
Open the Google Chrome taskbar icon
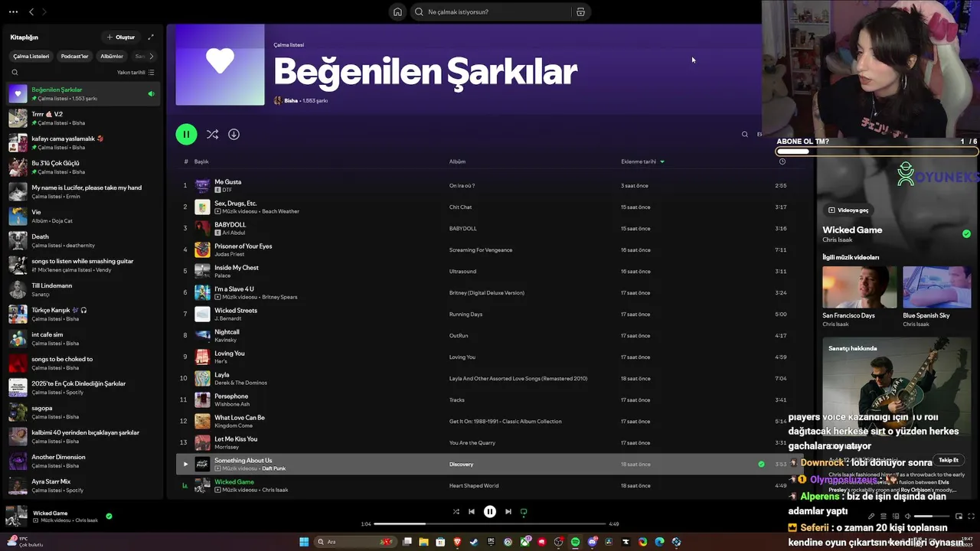(x=642, y=542)
